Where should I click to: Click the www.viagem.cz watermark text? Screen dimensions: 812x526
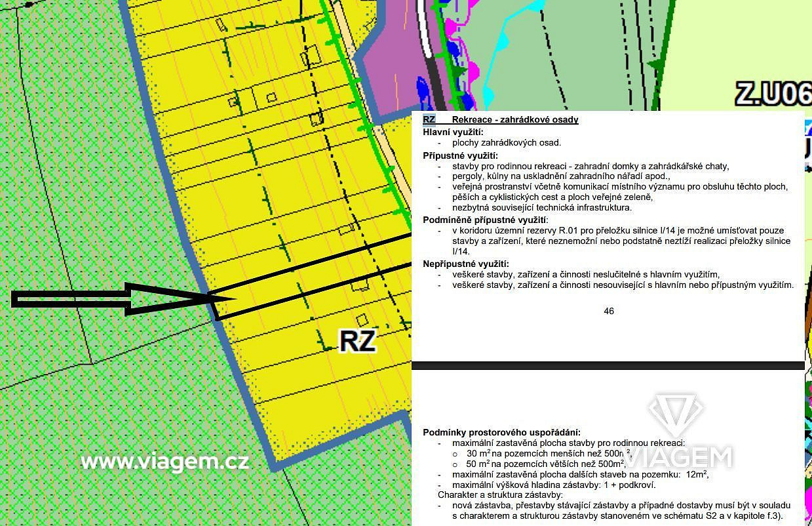click(164, 462)
